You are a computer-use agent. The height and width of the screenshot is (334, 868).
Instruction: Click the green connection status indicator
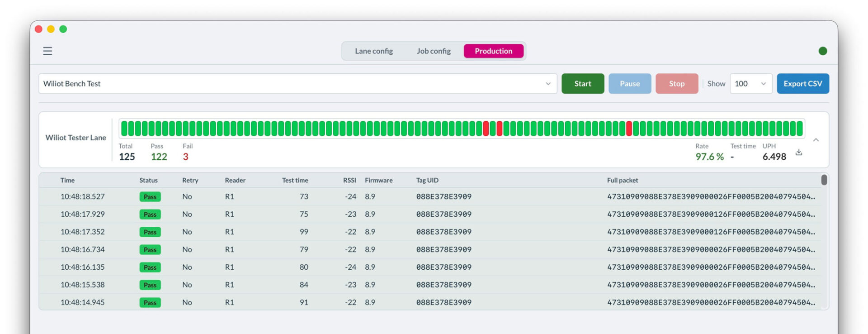pyautogui.click(x=823, y=51)
